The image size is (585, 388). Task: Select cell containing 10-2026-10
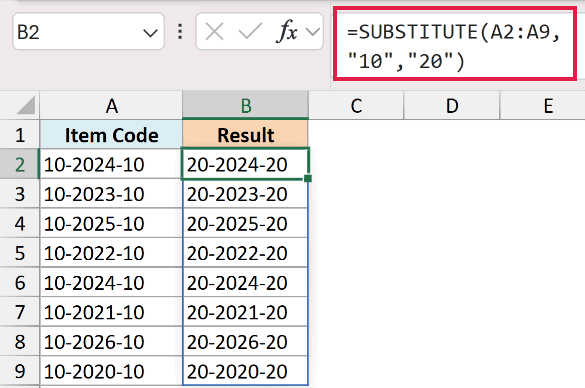pyautogui.click(x=111, y=341)
